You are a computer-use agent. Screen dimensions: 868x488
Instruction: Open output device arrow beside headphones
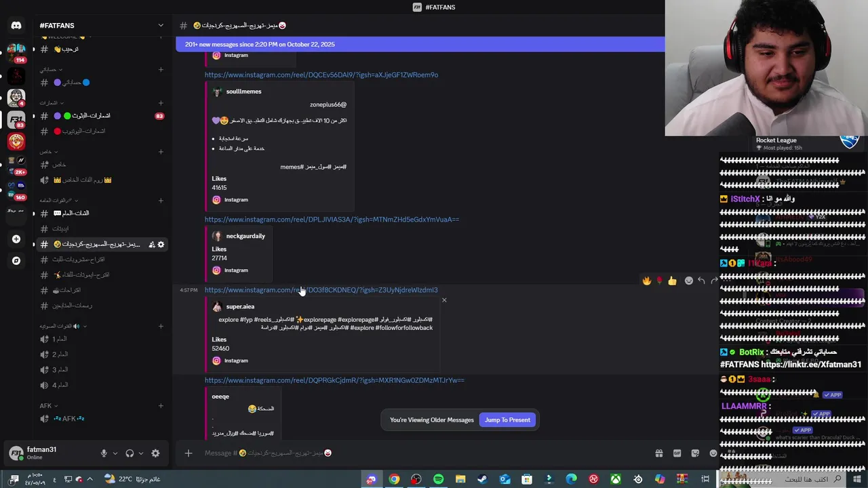(x=141, y=453)
